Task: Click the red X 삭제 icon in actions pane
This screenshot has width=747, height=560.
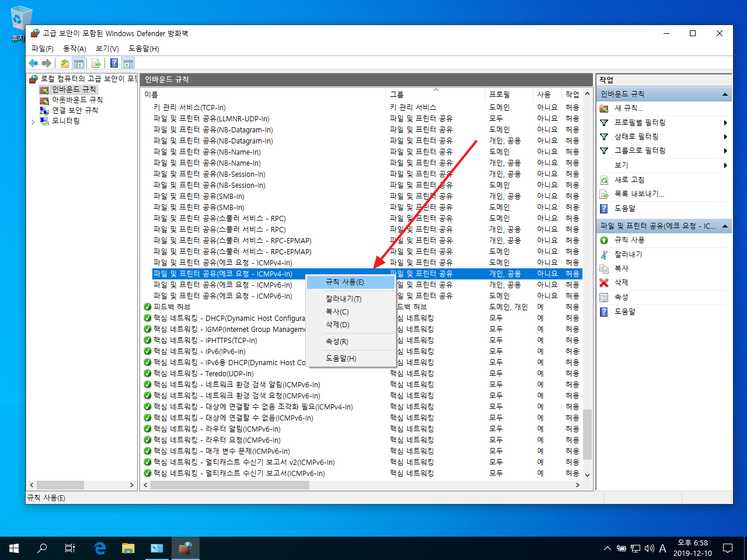Action: [604, 283]
